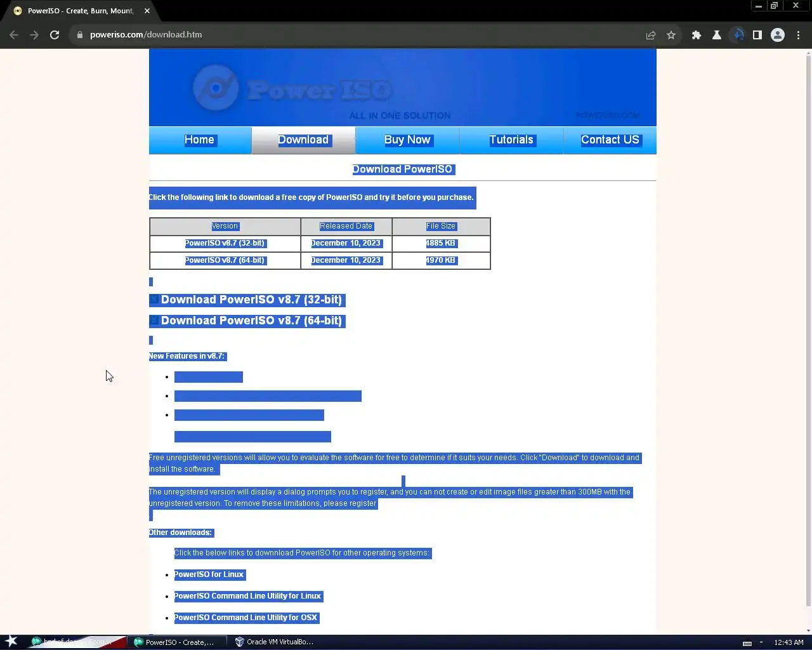
Task: Open Chrome Labs flask icon
Action: [x=717, y=35]
